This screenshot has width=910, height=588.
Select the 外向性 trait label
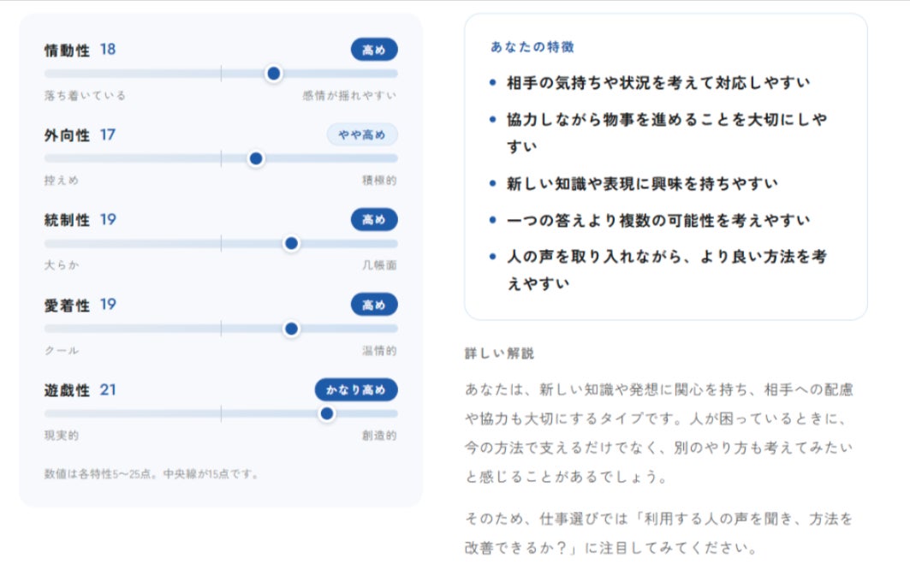click(x=67, y=135)
